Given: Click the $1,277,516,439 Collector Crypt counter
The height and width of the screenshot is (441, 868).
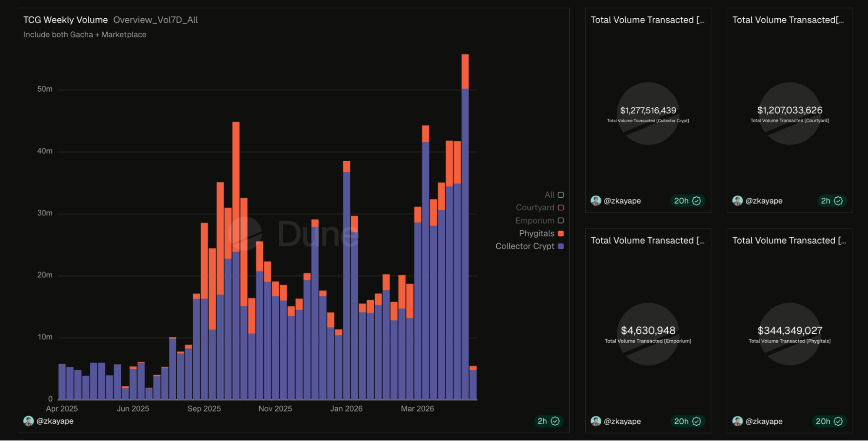Looking at the screenshot, I should (x=648, y=110).
